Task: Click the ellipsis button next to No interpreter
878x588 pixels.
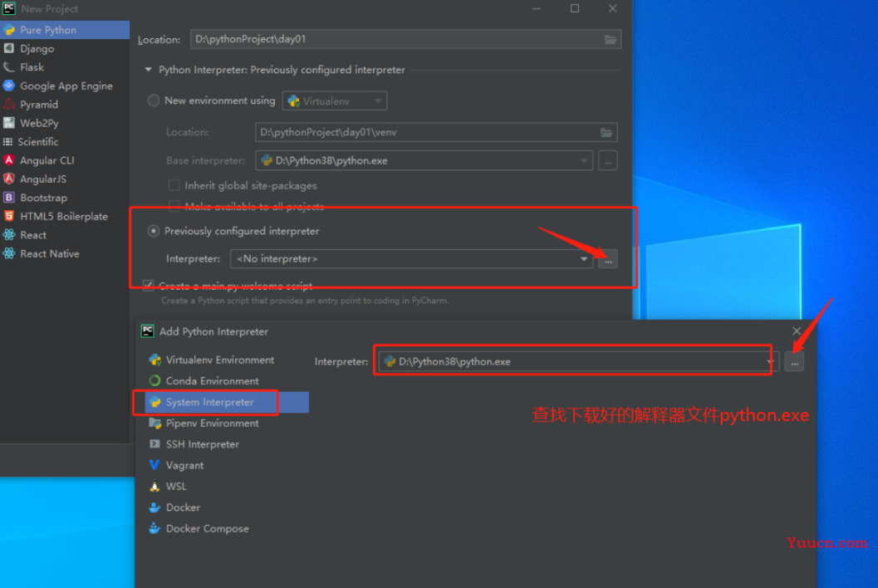Action: [x=608, y=259]
